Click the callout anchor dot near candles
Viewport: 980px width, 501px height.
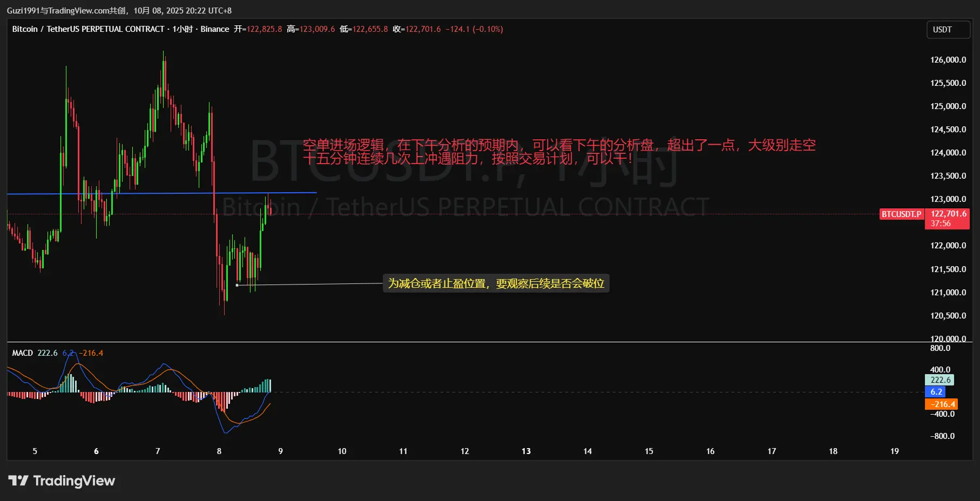coord(237,285)
